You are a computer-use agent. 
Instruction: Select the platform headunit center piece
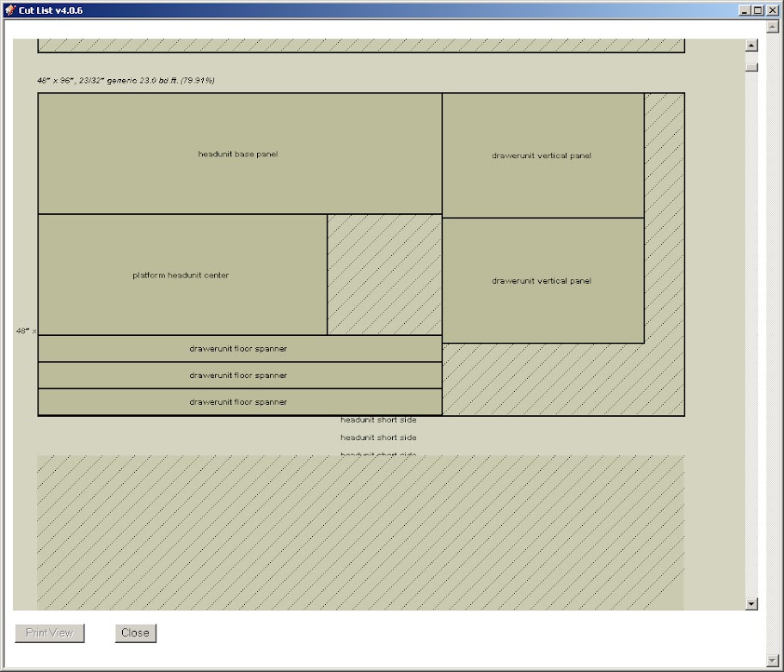(x=179, y=275)
